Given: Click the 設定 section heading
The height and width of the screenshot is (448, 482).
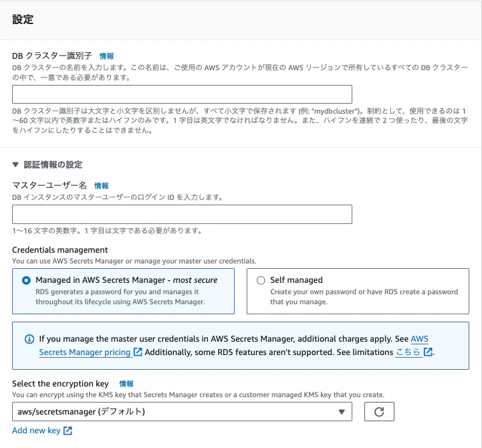Looking at the screenshot, I should click(23, 19).
